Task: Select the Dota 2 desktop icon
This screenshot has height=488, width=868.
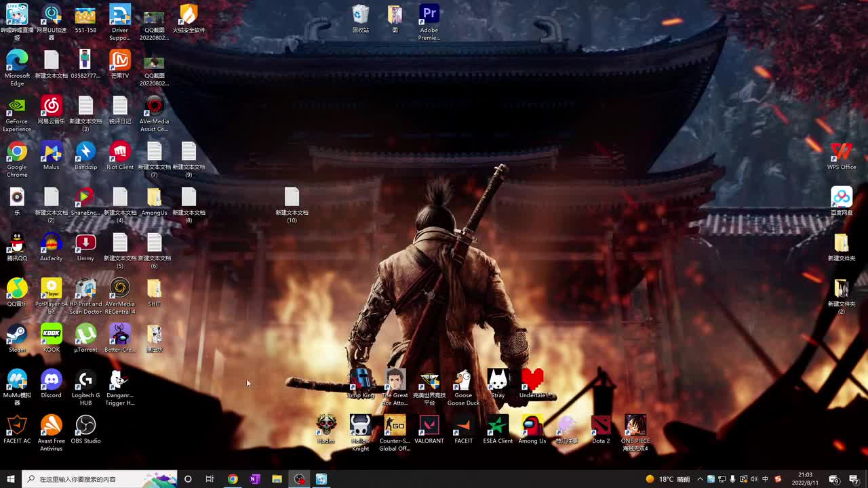Action: click(601, 429)
